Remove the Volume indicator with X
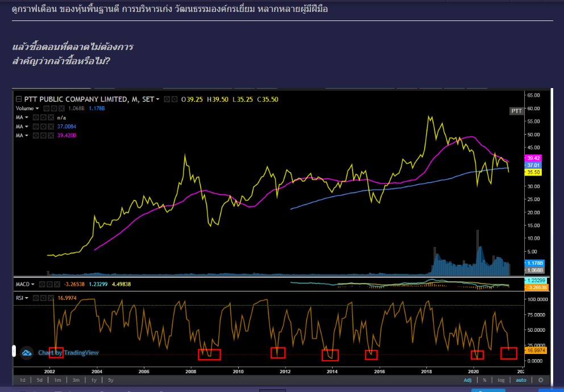Screen dimensions: 564x392 pos(61,108)
